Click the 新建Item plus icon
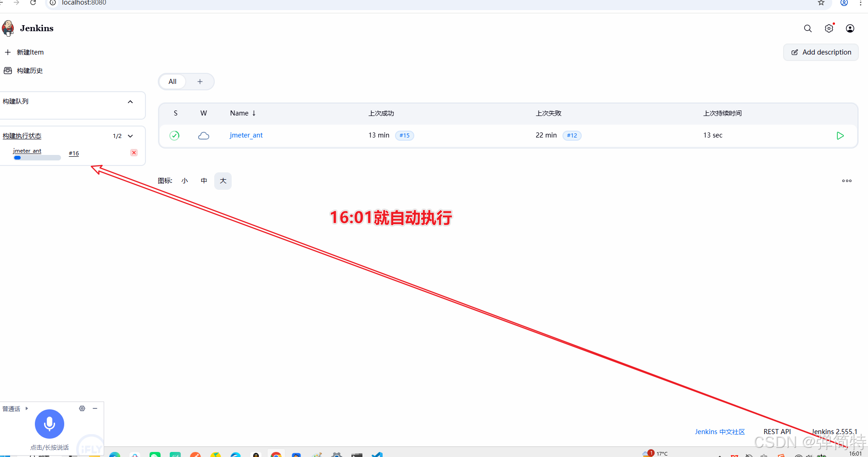This screenshot has width=868, height=457. pyautogui.click(x=8, y=52)
